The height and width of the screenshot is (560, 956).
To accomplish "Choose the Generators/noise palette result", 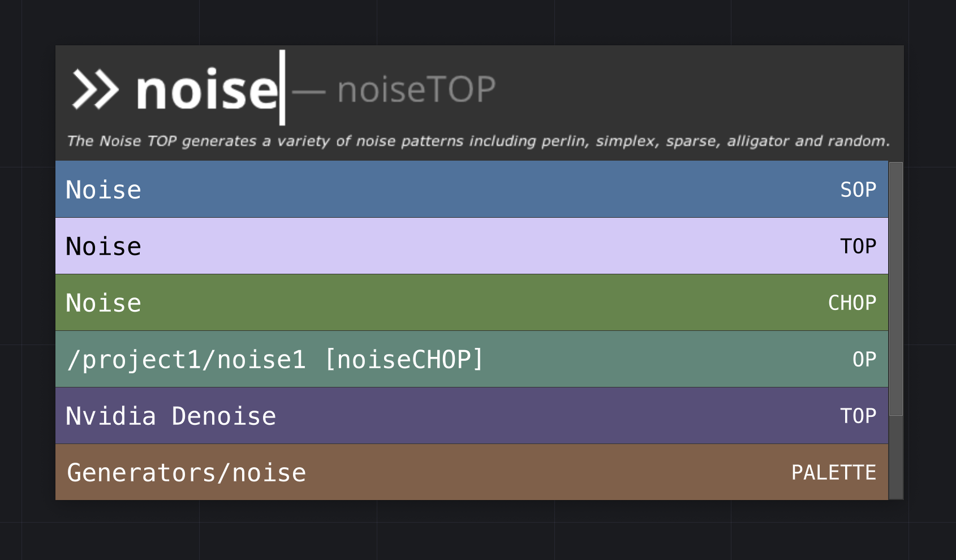I will pos(187,472).
